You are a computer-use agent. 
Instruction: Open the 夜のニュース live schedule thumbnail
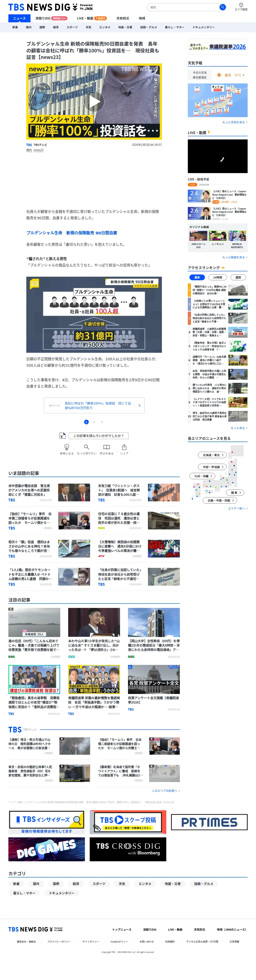(199, 213)
